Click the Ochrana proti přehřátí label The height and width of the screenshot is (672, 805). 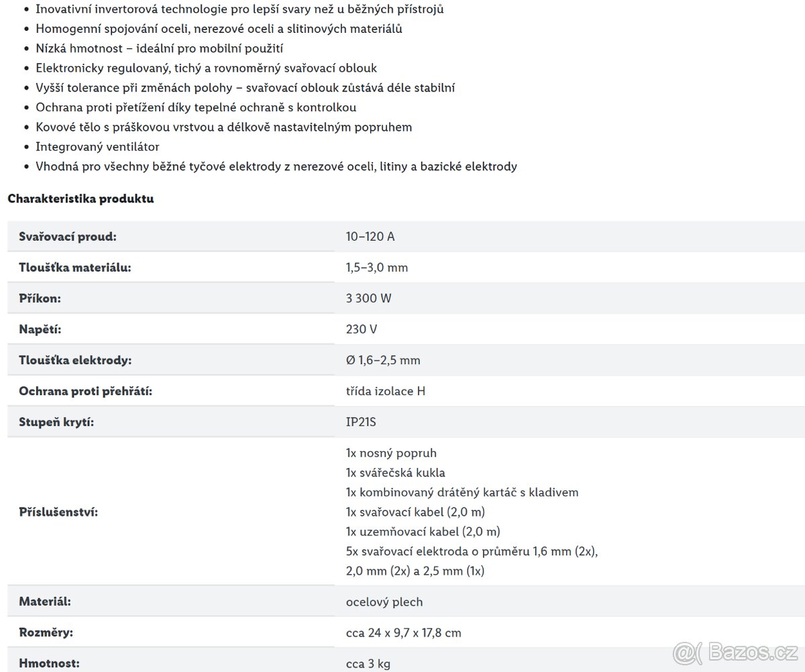86,391
